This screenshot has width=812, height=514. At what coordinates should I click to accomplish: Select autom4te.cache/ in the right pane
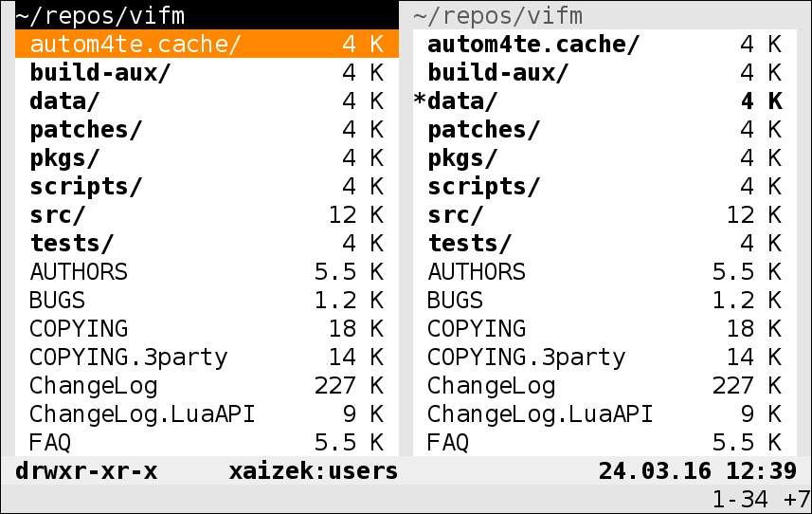point(604,44)
